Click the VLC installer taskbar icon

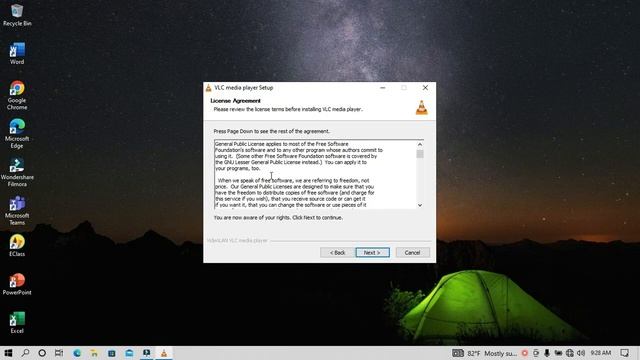point(164,353)
